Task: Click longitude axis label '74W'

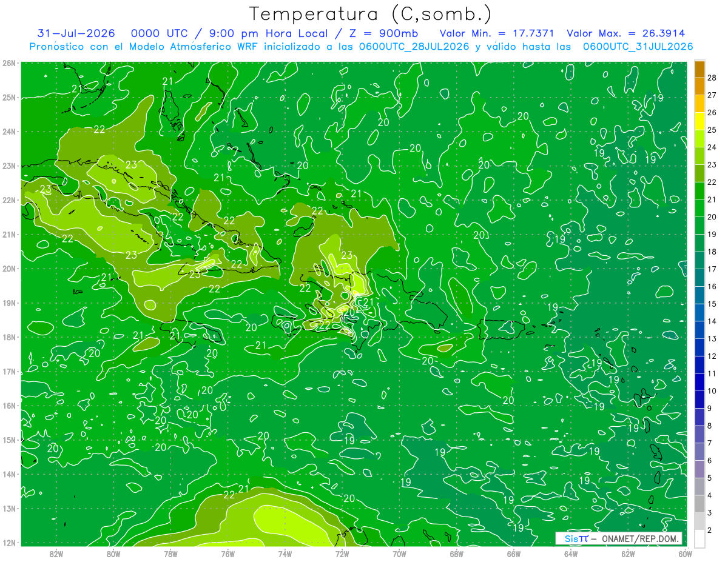Action: (x=285, y=554)
